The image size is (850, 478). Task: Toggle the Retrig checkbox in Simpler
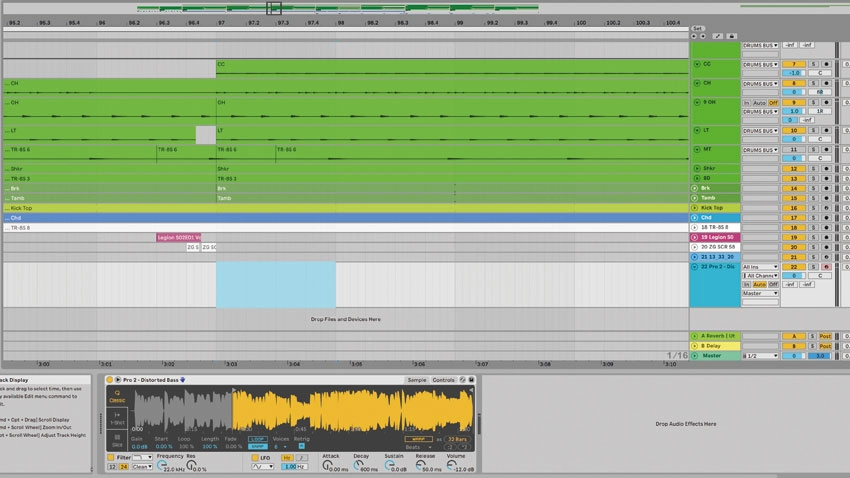click(x=301, y=446)
